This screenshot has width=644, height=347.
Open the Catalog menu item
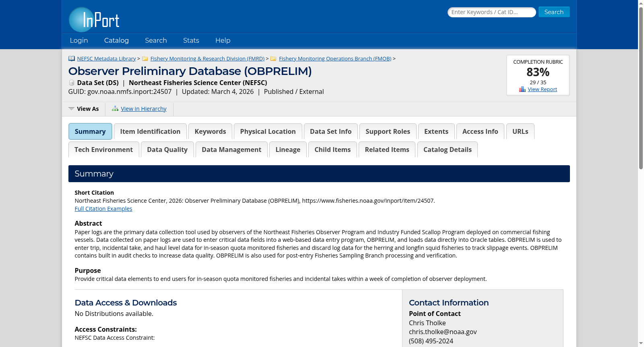click(x=116, y=40)
